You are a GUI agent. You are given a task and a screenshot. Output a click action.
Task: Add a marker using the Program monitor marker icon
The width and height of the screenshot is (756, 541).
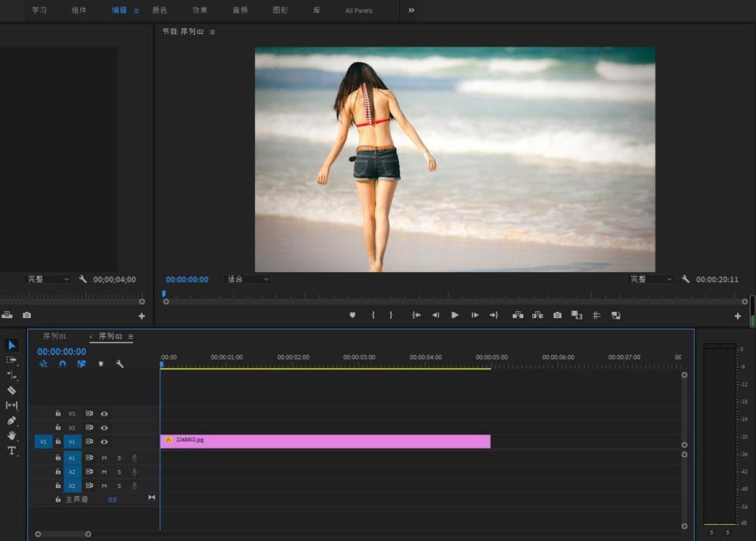coord(352,315)
